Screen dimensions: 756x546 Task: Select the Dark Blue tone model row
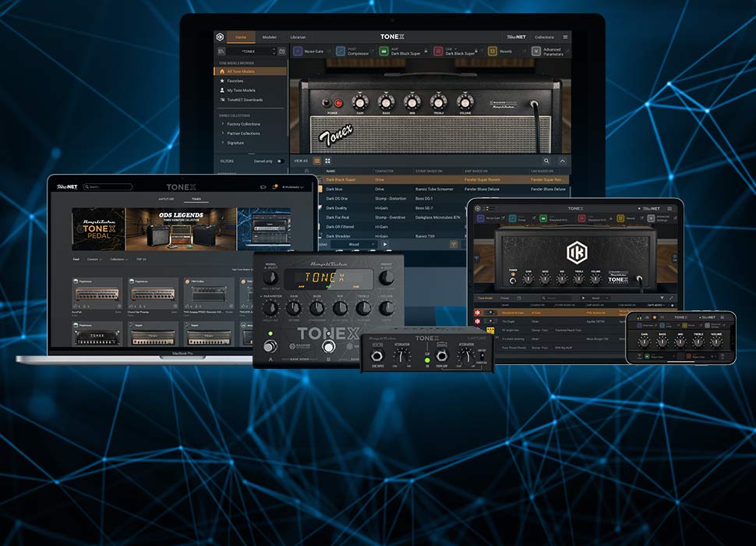[x=335, y=188]
